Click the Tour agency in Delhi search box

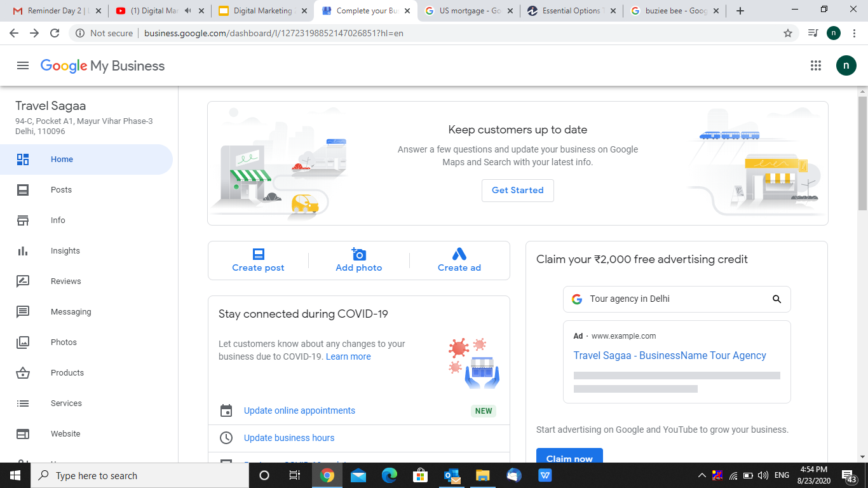tap(677, 299)
